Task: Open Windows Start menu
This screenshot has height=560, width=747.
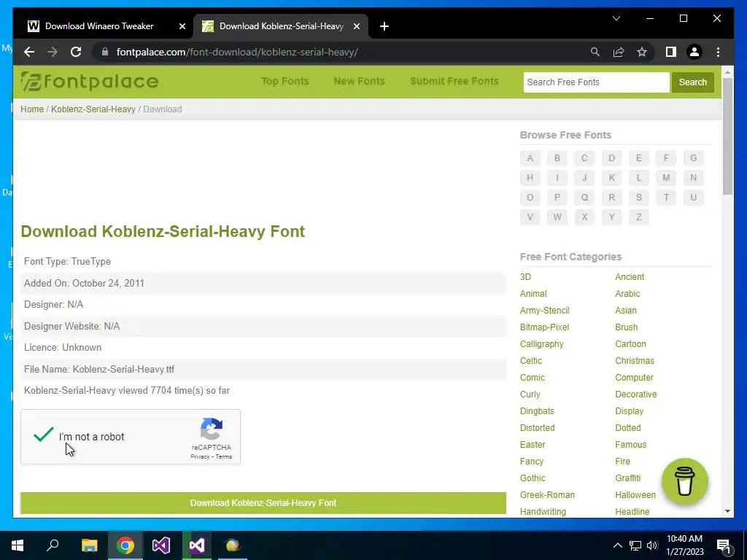Action: (x=18, y=545)
